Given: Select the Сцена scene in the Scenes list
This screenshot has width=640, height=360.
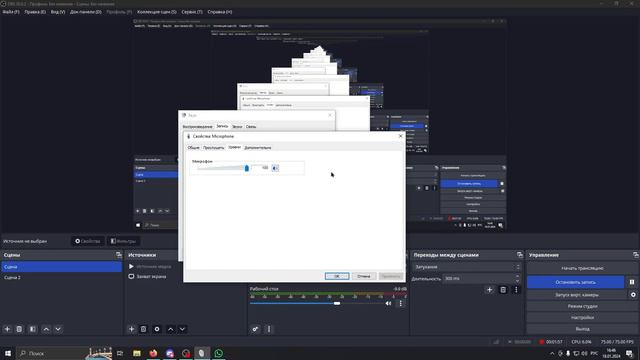Looking at the screenshot, I should point(61,267).
